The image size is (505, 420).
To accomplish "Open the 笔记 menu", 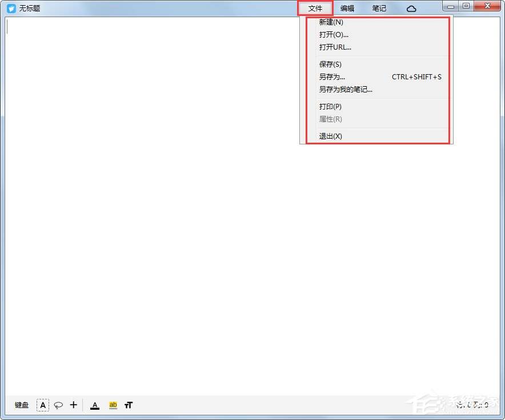I will (379, 9).
